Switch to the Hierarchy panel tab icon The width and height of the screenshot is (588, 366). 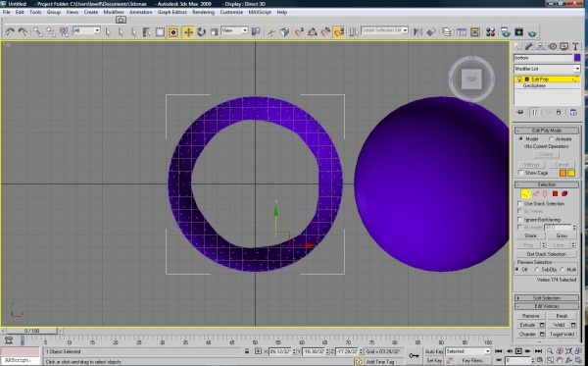coord(540,46)
